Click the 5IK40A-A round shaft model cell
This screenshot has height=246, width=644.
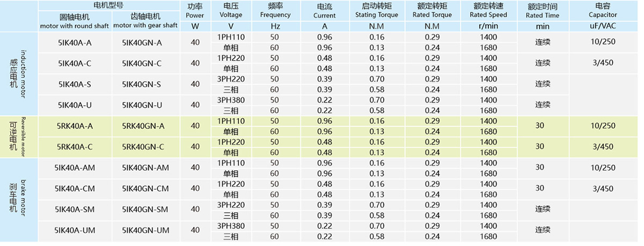tap(74, 42)
